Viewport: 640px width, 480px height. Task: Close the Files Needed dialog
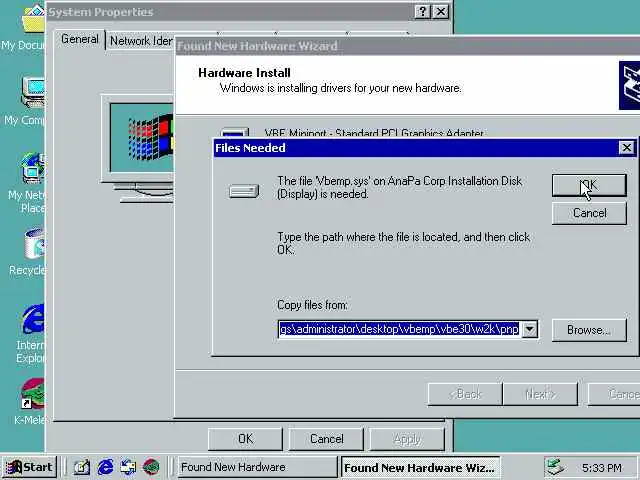tap(626, 148)
